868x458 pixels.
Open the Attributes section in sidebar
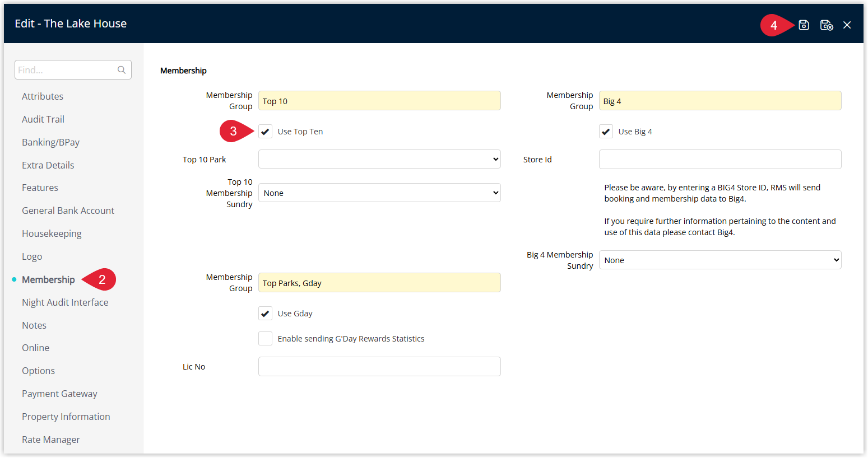tap(43, 96)
